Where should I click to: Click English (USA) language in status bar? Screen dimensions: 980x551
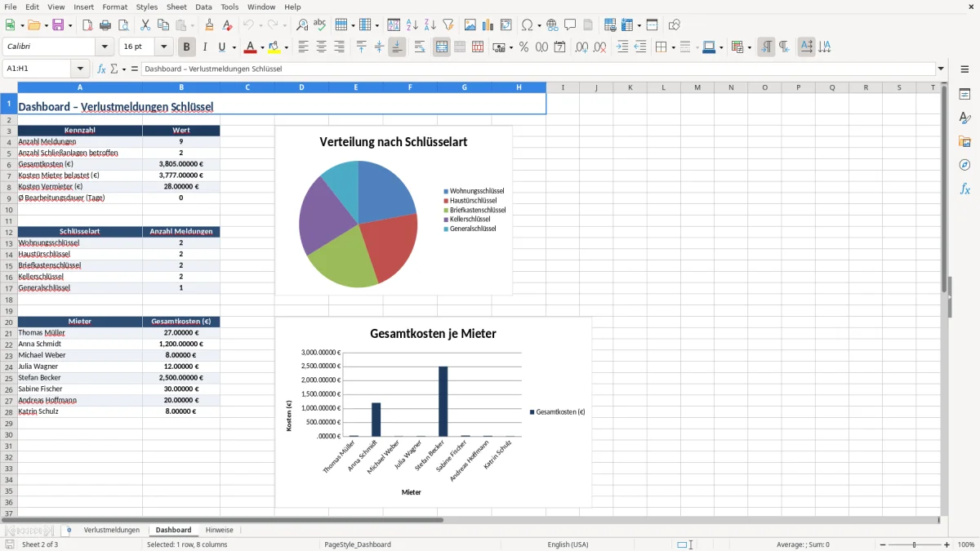(568, 544)
